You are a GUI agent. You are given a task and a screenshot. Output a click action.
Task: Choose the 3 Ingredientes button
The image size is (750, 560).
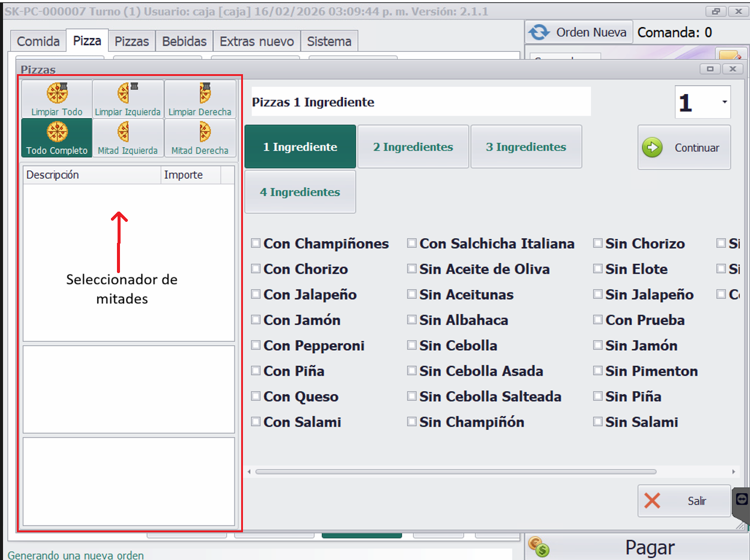(x=526, y=147)
